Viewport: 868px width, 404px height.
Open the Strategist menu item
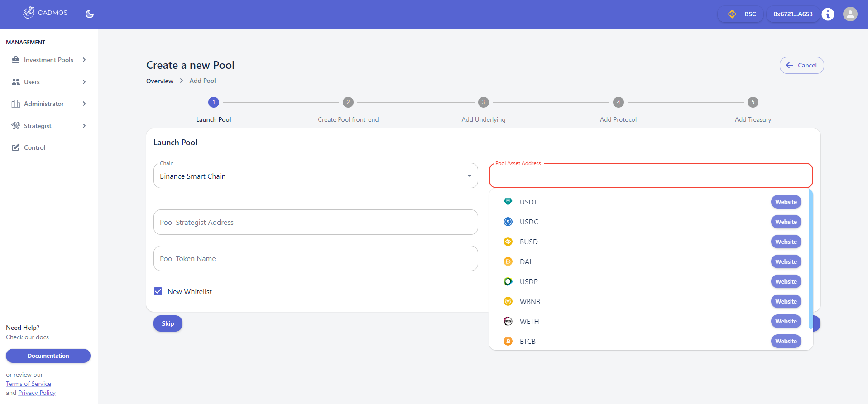(x=49, y=126)
